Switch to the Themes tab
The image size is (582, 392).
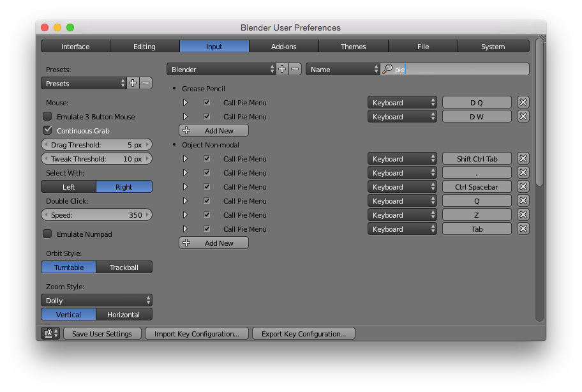tap(354, 47)
